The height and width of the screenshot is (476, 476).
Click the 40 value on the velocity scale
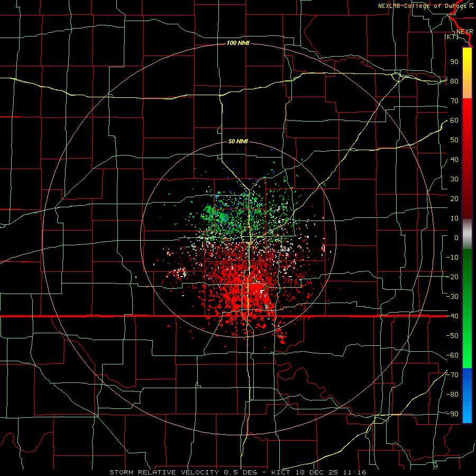[x=454, y=160]
